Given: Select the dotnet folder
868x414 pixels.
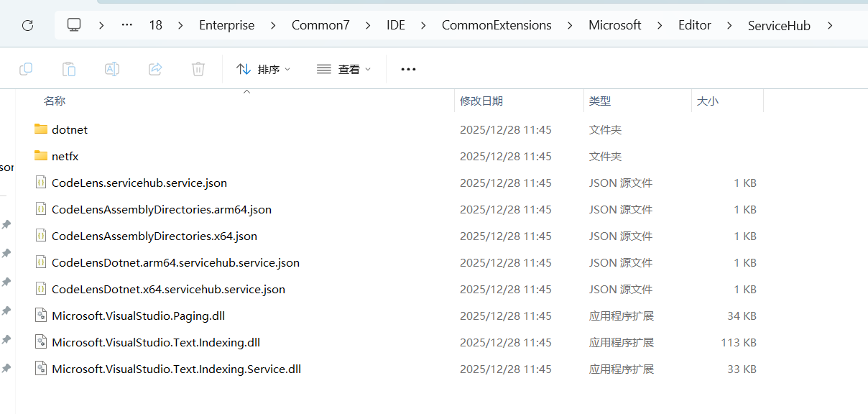Looking at the screenshot, I should (x=70, y=130).
